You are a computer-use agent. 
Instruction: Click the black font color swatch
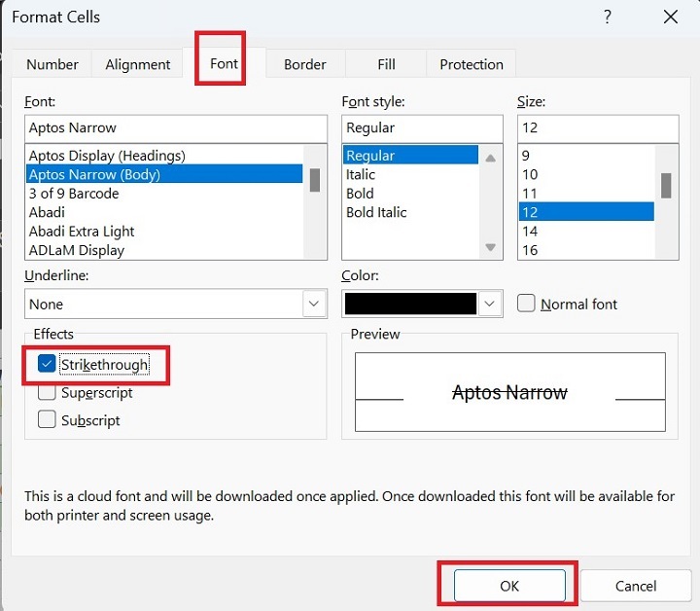point(410,304)
